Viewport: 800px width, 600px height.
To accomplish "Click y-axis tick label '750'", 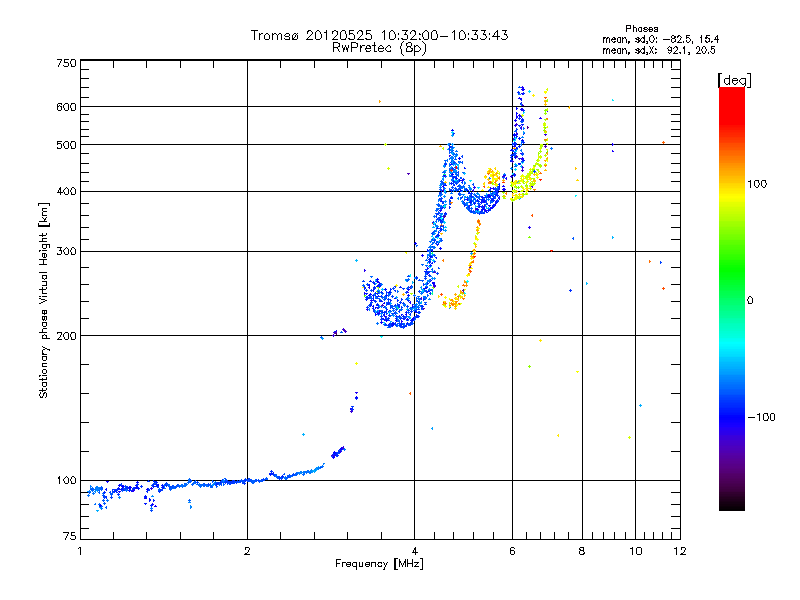I will tap(67, 63).
